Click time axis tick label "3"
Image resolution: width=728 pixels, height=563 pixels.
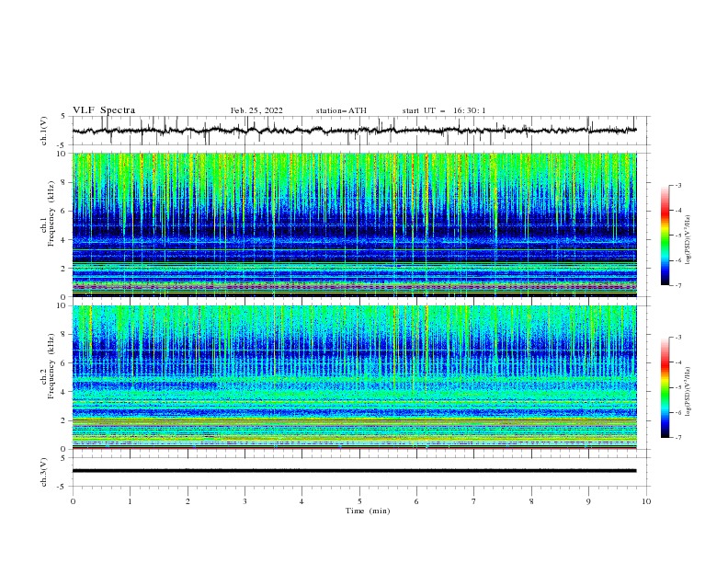coord(245,501)
